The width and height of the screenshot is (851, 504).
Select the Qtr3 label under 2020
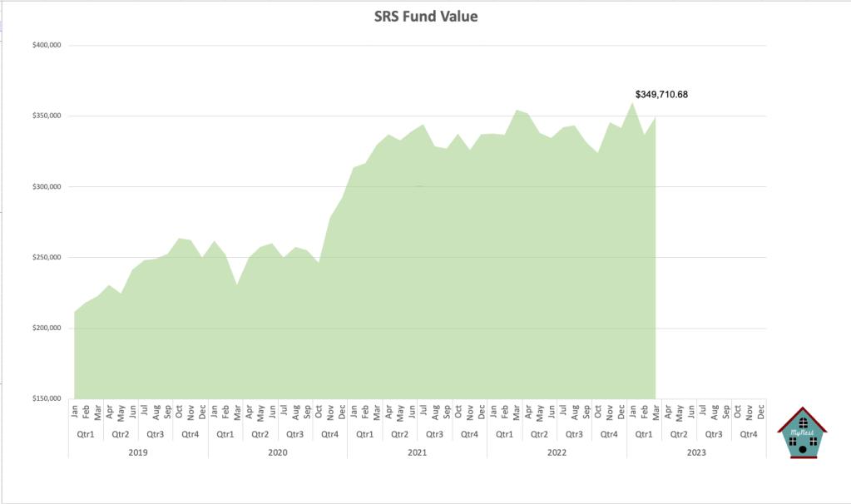tap(295, 434)
